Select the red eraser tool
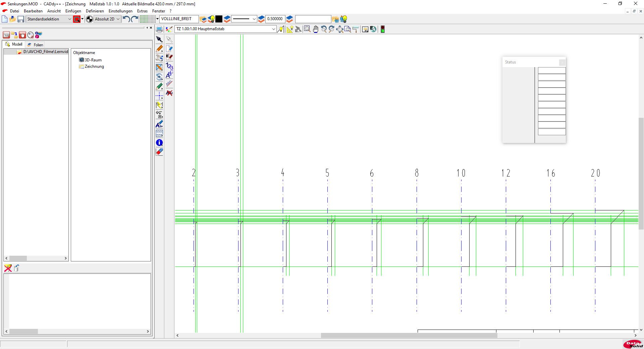Viewport: 644px width, 349px height. pos(159,152)
